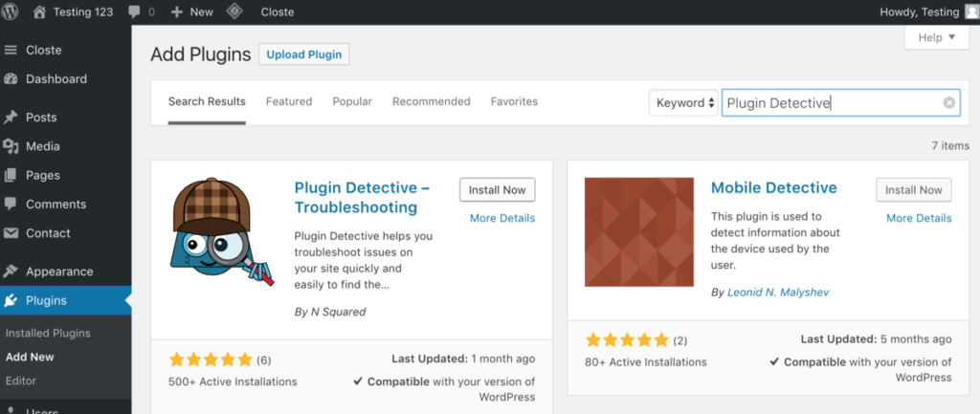Switch to the Search Results tab

tap(207, 101)
